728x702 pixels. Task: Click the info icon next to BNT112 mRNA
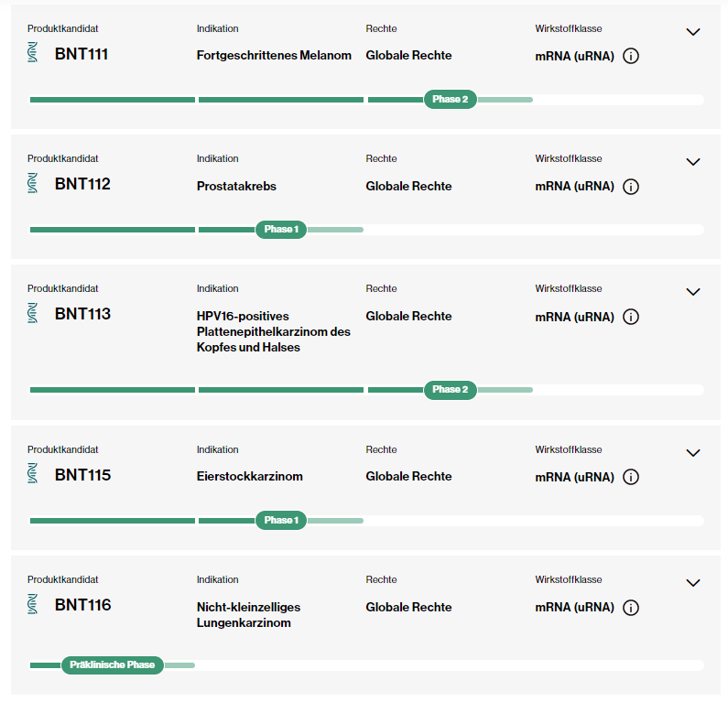tap(631, 187)
